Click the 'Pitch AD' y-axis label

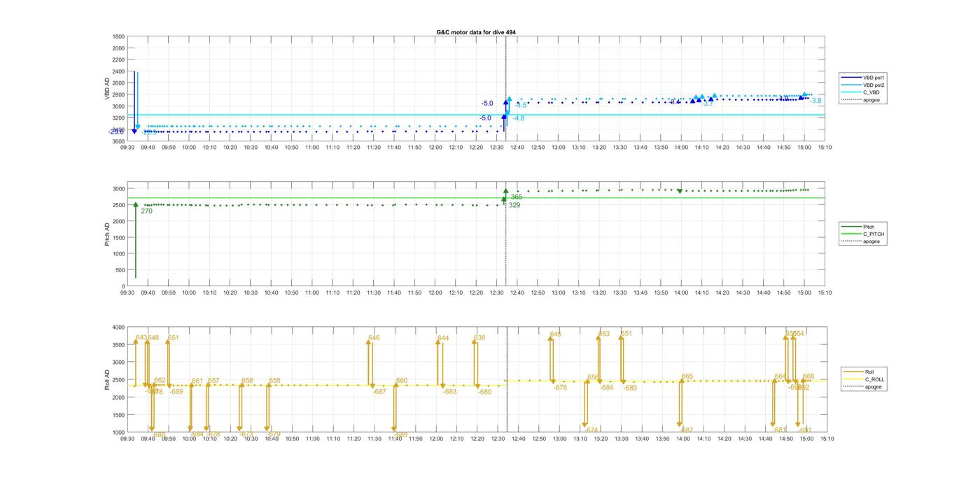click(x=108, y=234)
